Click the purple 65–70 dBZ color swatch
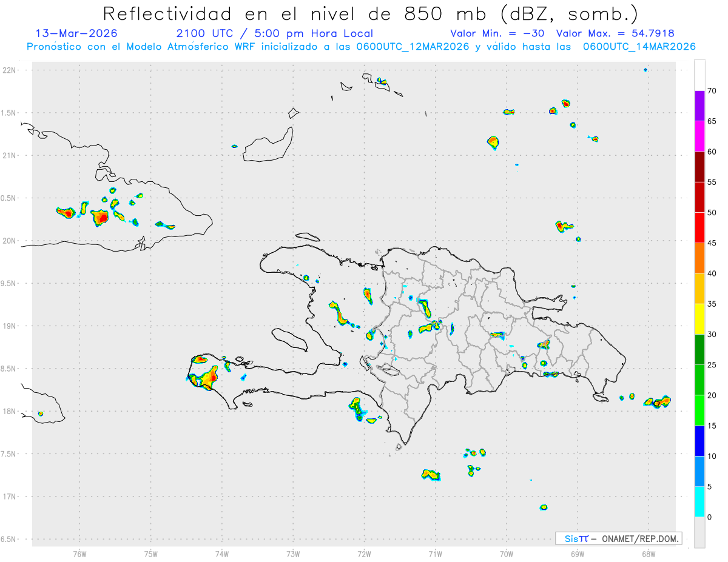Screen dimensions: 728x562 tap(699, 106)
